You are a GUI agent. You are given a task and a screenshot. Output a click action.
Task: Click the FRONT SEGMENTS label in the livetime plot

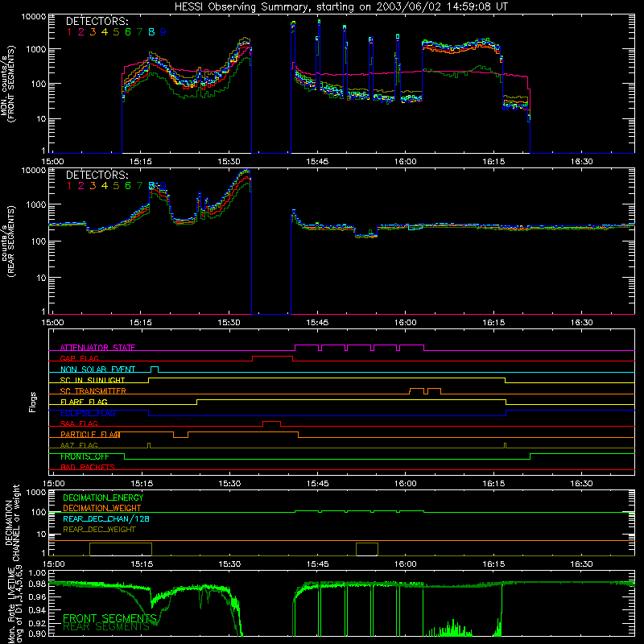tap(109, 618)
